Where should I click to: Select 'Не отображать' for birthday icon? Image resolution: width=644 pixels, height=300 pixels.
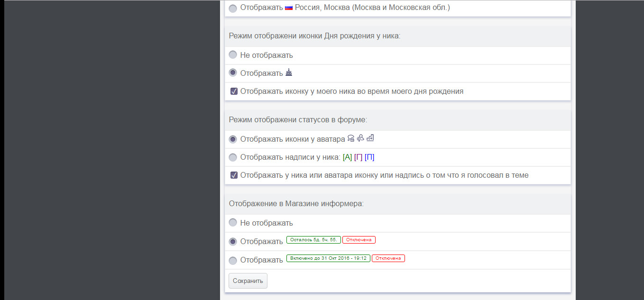pyautogui.click(x=233, y=55)
